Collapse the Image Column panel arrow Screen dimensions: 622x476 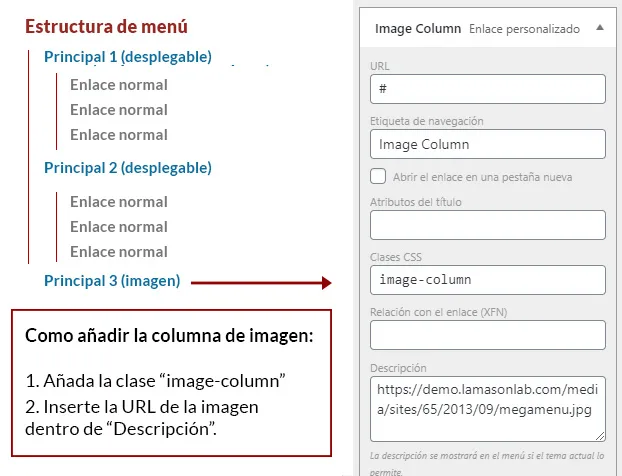click(599, 29)
